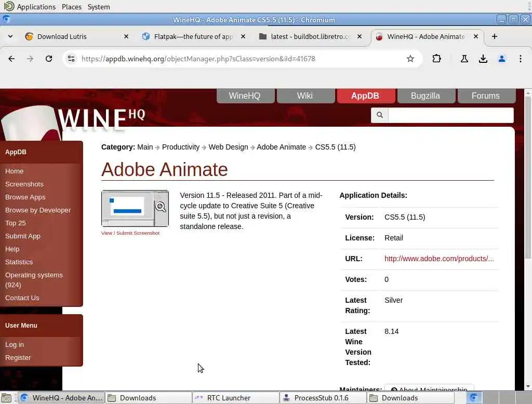Open the Bugzilla navigation tab
This screenshot has width=532, height=404.
[426, 96]
